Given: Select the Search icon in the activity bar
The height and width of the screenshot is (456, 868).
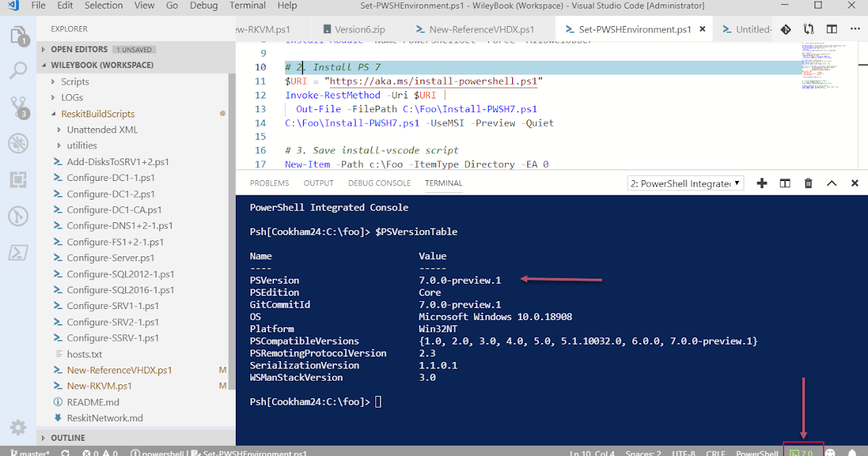Looking at the screenshot, I should pos(19,69).
